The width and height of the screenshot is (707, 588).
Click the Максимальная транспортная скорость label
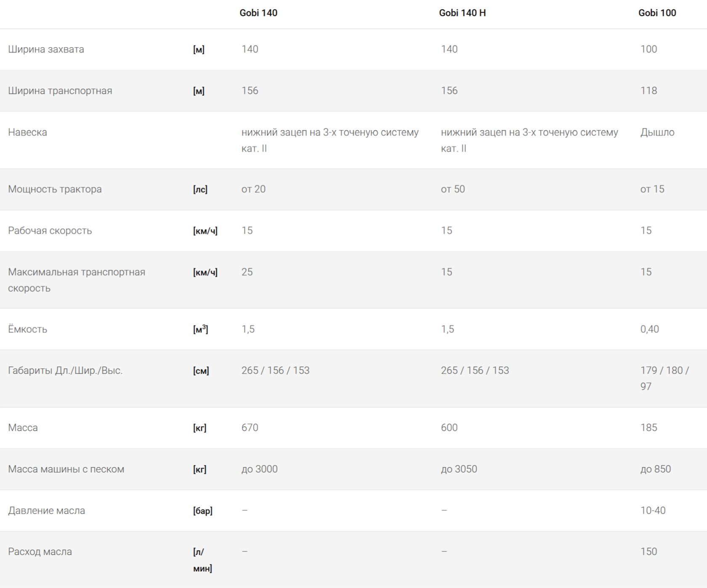[76, 280]
